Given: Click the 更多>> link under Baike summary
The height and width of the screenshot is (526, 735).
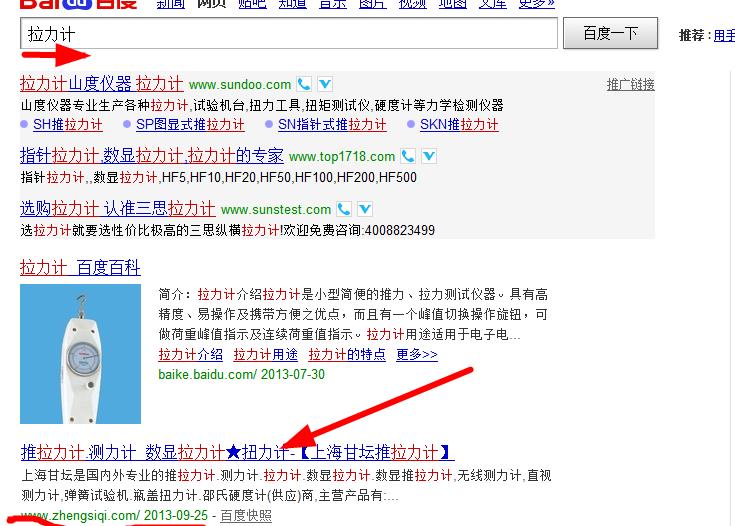Looking at the screenshot, I should (417, 354).
